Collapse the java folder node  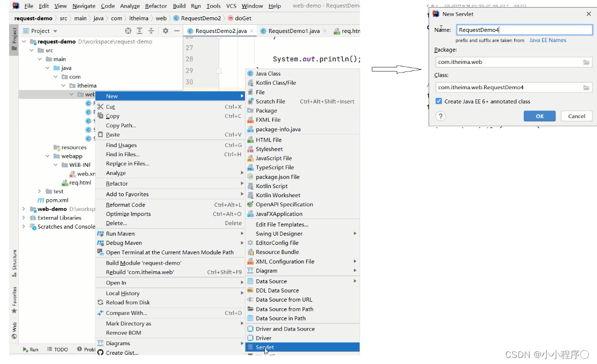(x=47, y=68)
